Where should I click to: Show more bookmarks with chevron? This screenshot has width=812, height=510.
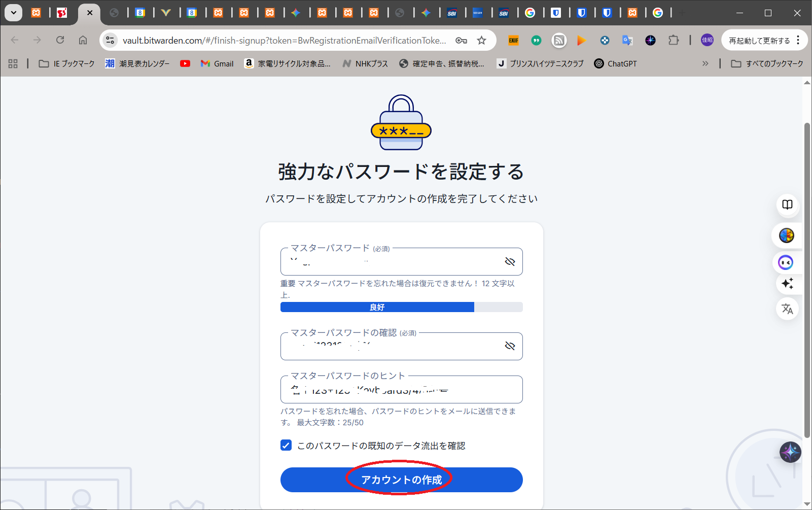point(705,63)
